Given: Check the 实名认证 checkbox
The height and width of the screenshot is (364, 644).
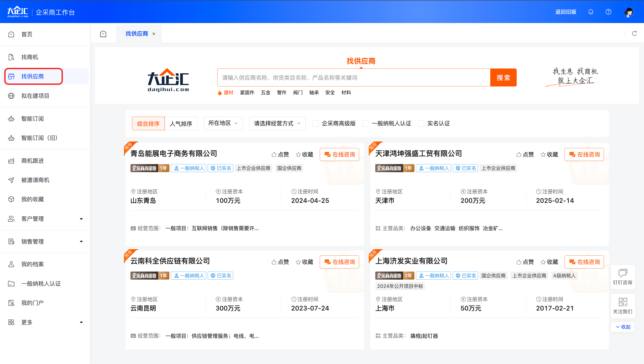Looking at the screenshot, I should (421, 123).
